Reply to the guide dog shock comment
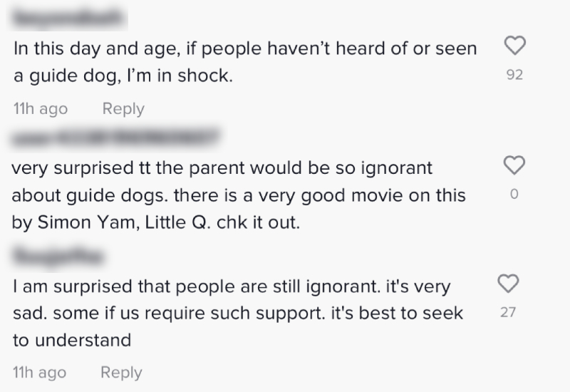Viewport: 570px width, 392px height. pos(123,109)
